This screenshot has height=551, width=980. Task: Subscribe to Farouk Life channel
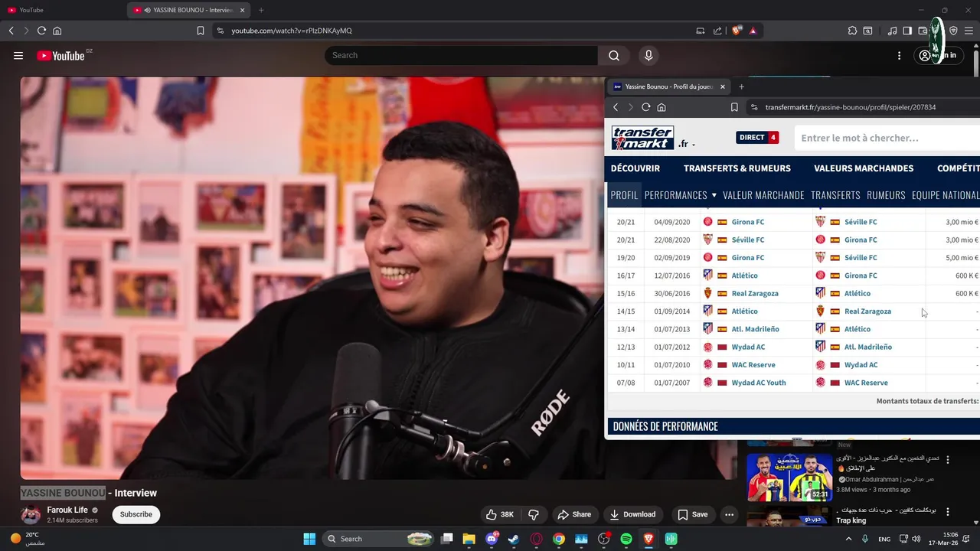(136, 514)
